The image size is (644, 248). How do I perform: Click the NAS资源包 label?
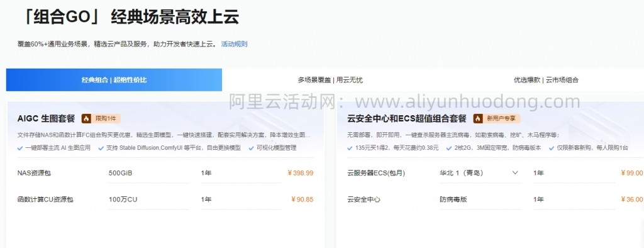click(x=34, y=173)
